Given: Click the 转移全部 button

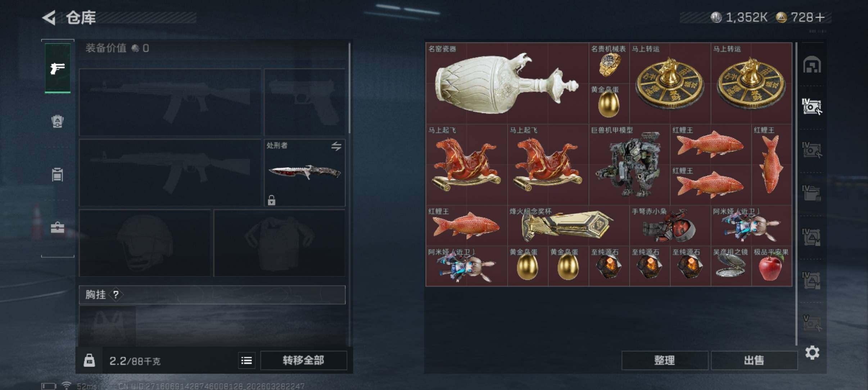Looking at the screenshot, I should click(x=303, y=360).
